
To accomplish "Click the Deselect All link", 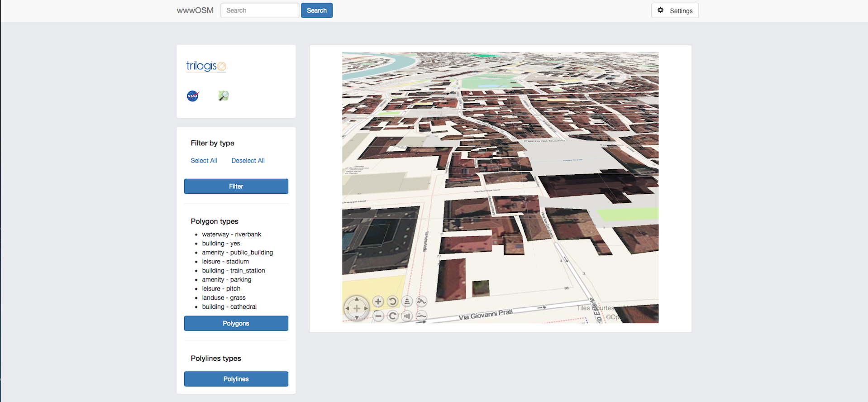I will (248, 161).
